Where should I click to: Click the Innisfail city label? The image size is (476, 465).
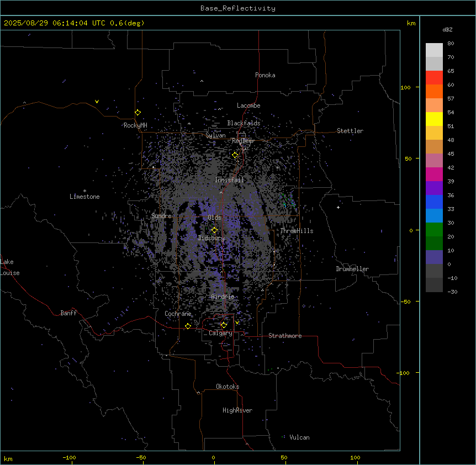[x=229, y=180]
